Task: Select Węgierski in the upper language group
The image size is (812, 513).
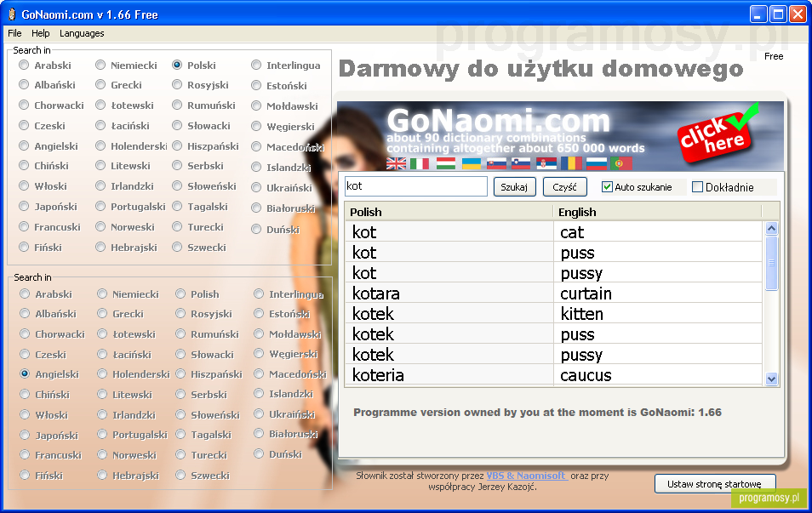Action: click(x=256, y=126)
